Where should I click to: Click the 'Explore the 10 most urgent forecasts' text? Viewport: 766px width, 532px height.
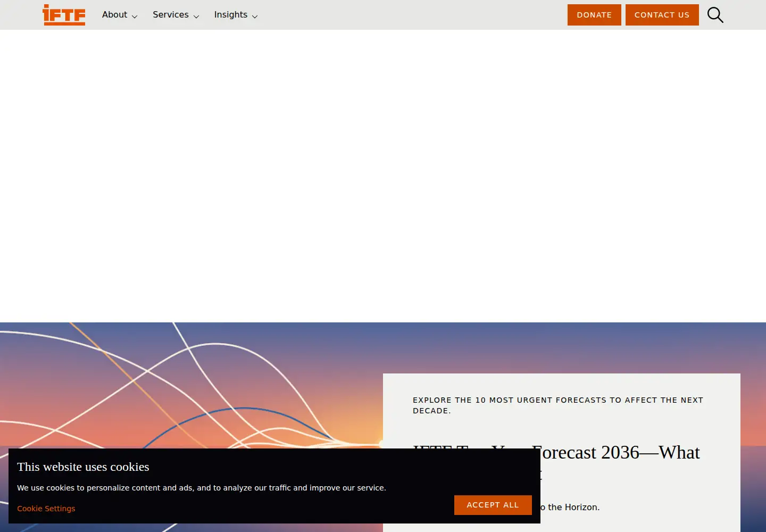(558, 405)
